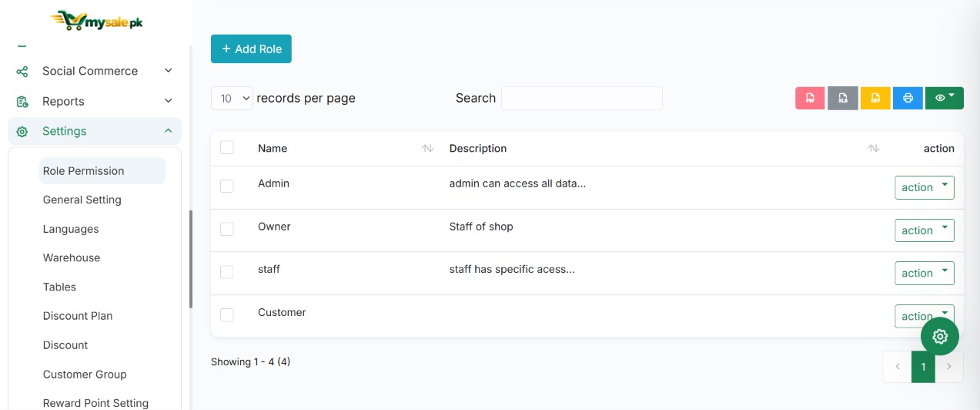Open Tables settings page
Viewport: 980px width, 410px height.
click(59, 287)
